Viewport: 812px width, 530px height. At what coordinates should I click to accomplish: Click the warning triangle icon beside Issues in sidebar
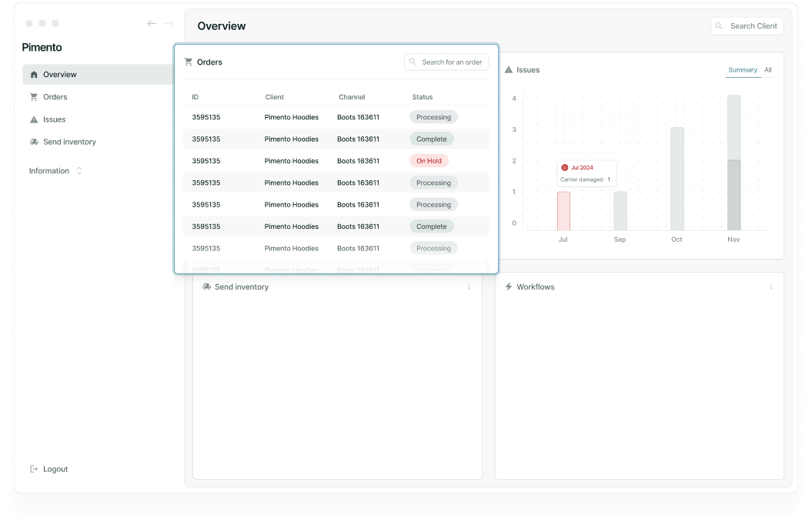34,119
